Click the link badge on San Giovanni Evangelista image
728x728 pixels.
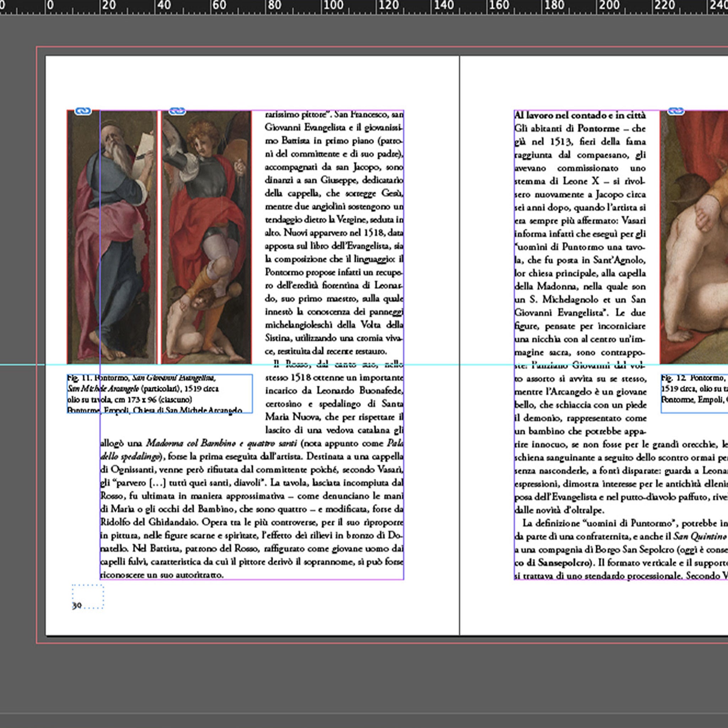point(83,111)
